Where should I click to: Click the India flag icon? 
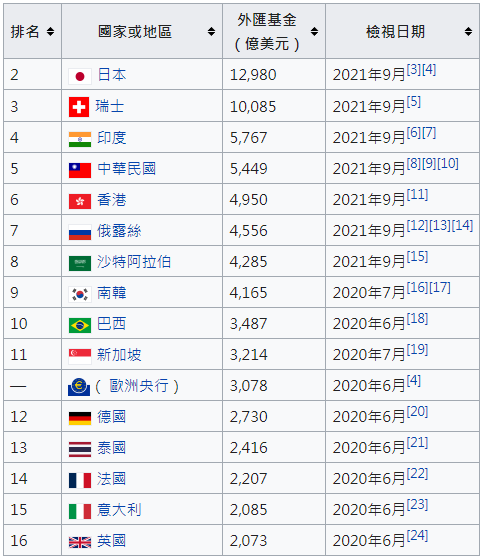(80, 139)
